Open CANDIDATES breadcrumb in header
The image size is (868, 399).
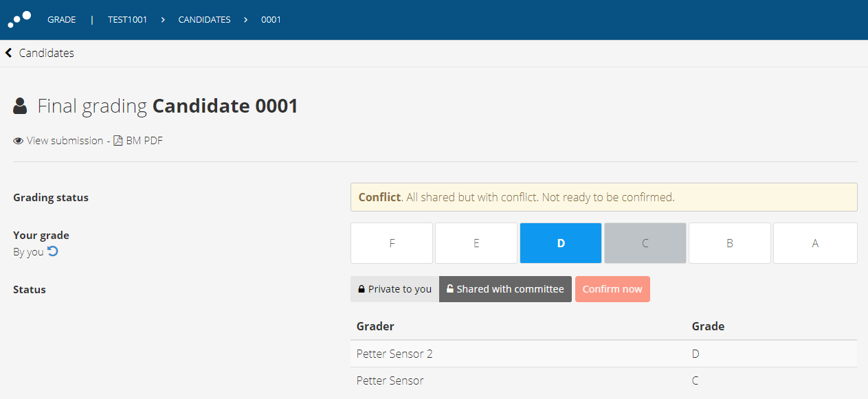204,20
